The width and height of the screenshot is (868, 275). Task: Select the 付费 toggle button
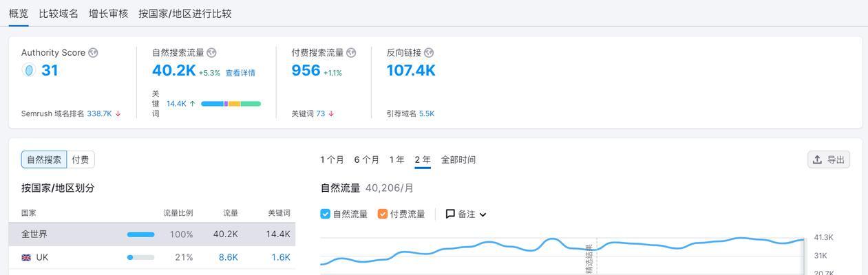(x=81, y=159)
